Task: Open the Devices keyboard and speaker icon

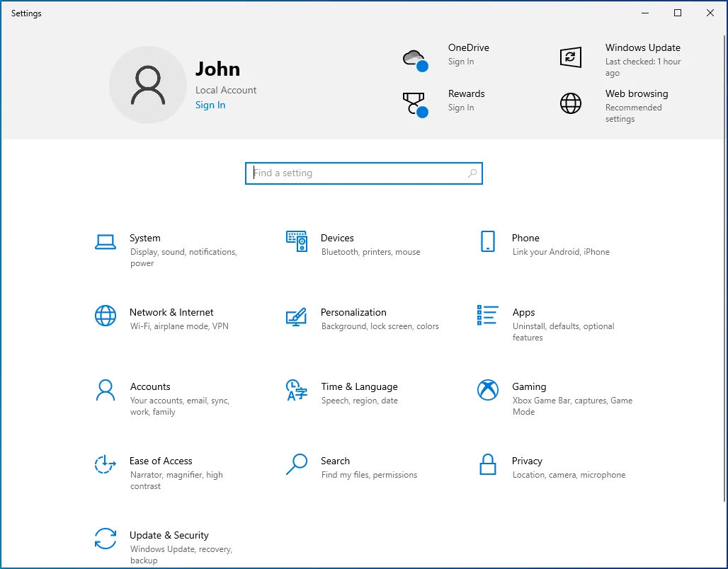Action: tap(297, 241)
